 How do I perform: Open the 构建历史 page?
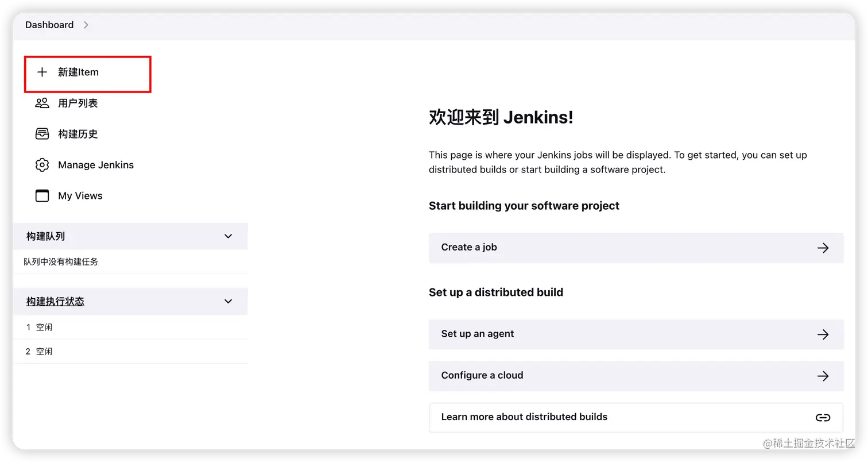(x=78, y=134)
